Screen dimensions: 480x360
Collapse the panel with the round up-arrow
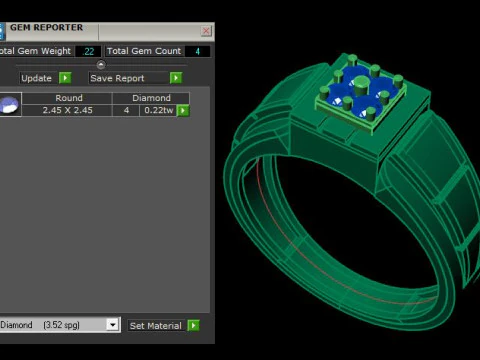coord(101,64)
